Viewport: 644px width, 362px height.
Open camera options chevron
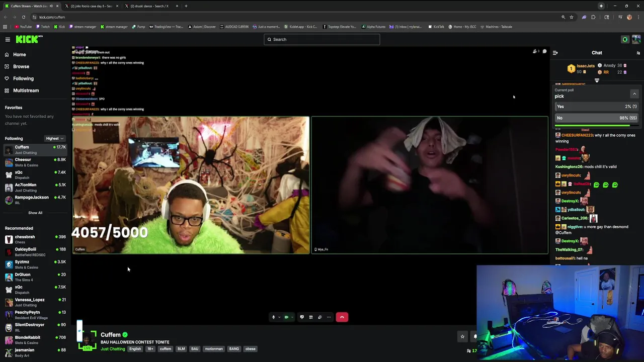(293, 317)
